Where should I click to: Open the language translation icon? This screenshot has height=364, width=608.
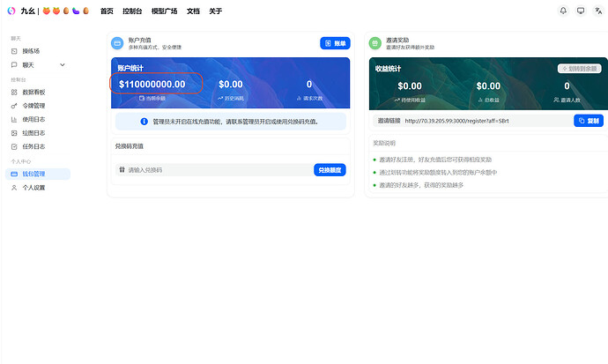(x=598, y=11)
